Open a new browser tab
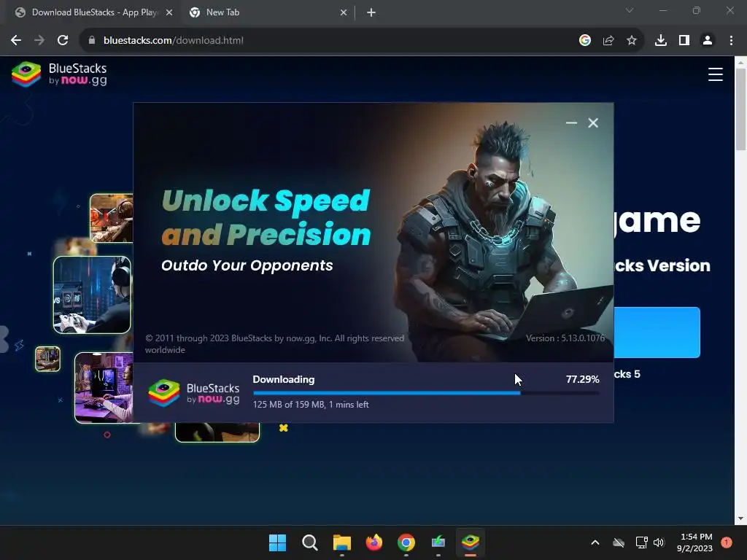The height and width of the screenshot is (560, 747). coord(371,12)
